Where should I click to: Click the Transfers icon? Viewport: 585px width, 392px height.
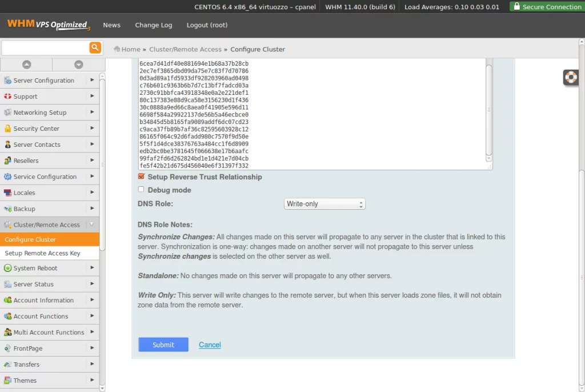(7, 365)
